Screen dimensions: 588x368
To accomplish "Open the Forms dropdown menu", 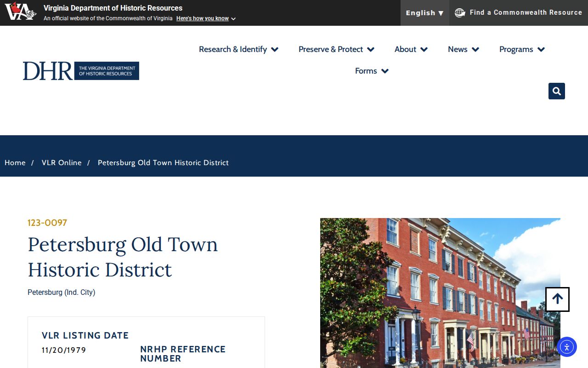I will [x=372, y=71].
